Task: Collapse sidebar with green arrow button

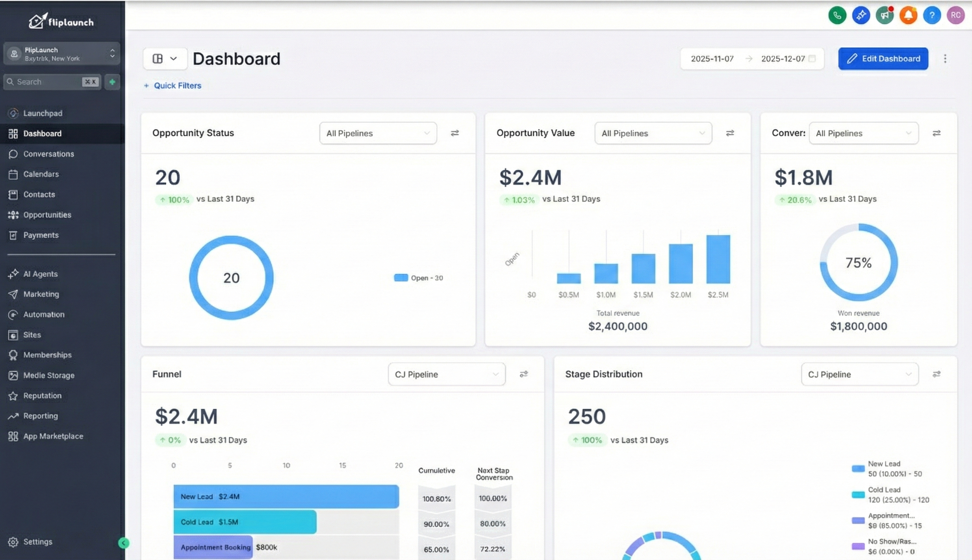Action: pos(124,543)
